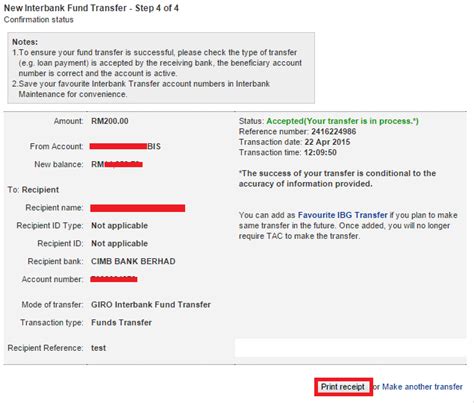The width and height of the screenshot is (474, 403).
Task: Click the From Account label
Action: pyautogui.click(x=56, y=146)
